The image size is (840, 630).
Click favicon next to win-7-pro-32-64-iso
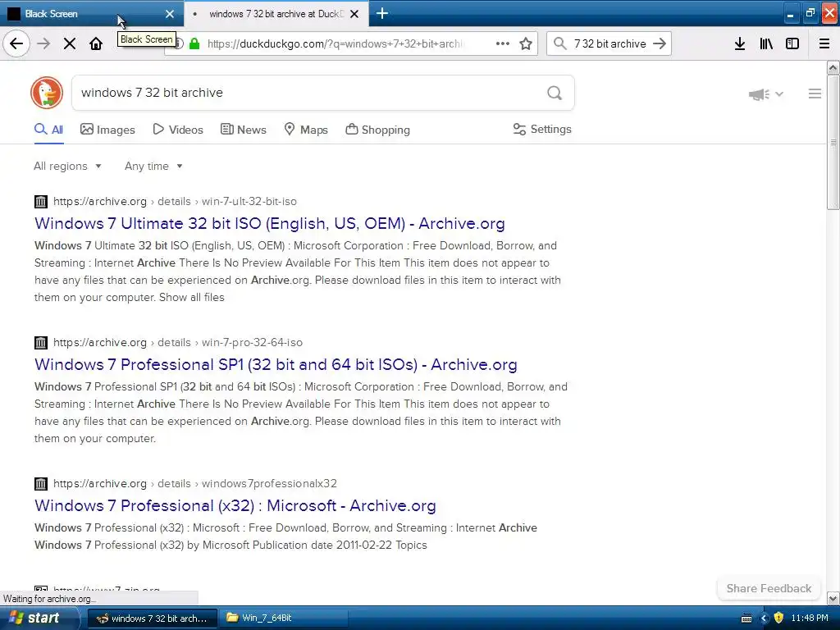[41, 342]
